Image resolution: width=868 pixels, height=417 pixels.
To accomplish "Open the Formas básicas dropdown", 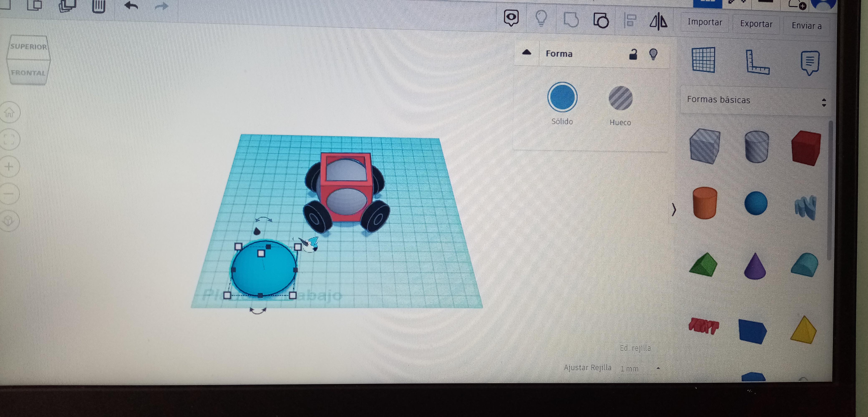I will [755, 100].
